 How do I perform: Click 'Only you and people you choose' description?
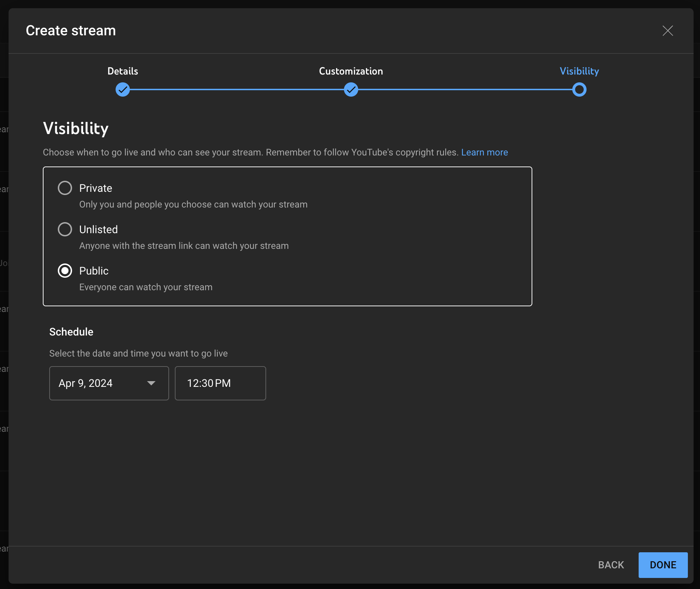point(193,204)
